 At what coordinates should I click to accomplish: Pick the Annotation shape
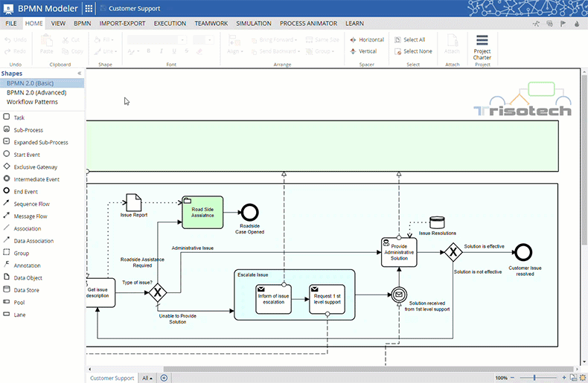click(27, 265)
